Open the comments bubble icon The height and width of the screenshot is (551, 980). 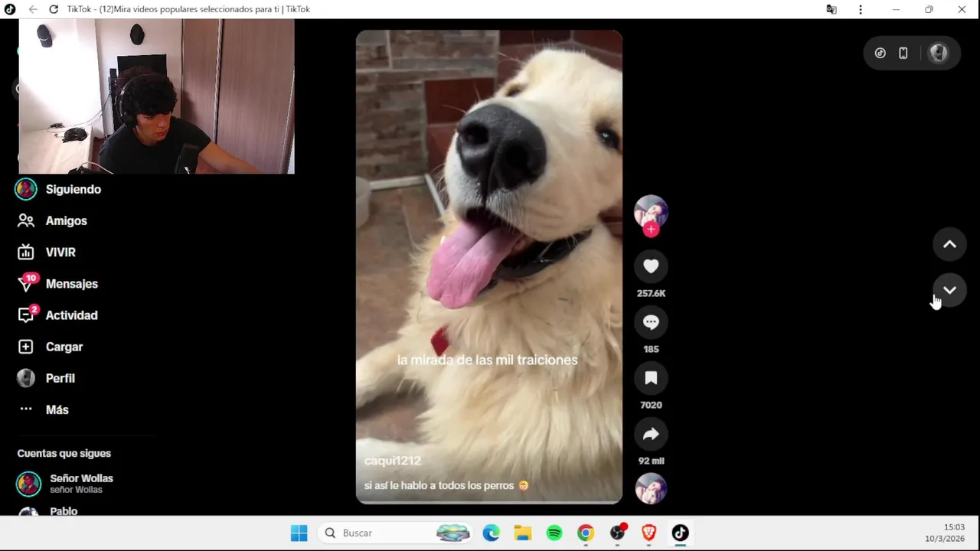[651, 322]
